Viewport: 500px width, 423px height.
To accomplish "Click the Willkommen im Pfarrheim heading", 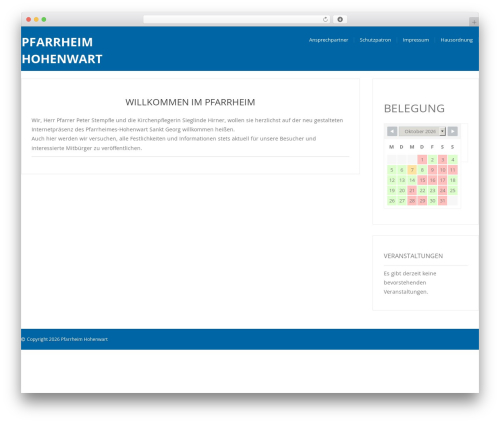I will [x=190, y=102].
